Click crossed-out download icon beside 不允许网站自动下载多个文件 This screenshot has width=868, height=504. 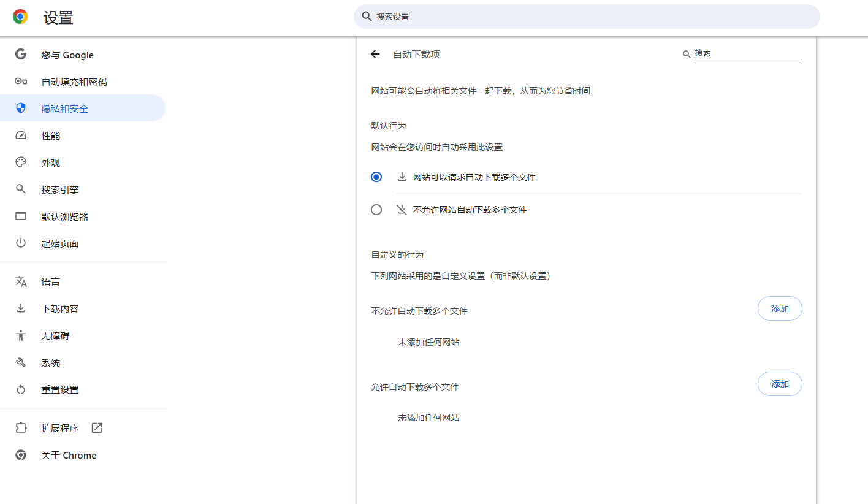(x=402, y=210)
